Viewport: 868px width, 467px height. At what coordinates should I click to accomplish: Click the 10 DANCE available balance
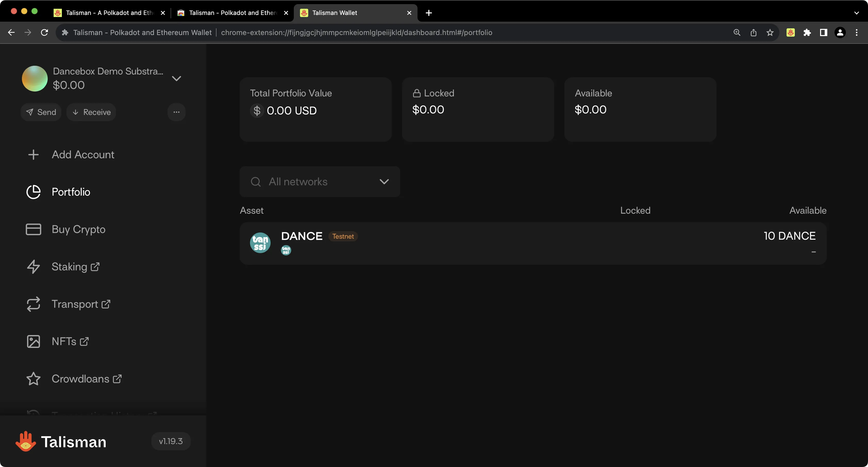click(789, 236)
